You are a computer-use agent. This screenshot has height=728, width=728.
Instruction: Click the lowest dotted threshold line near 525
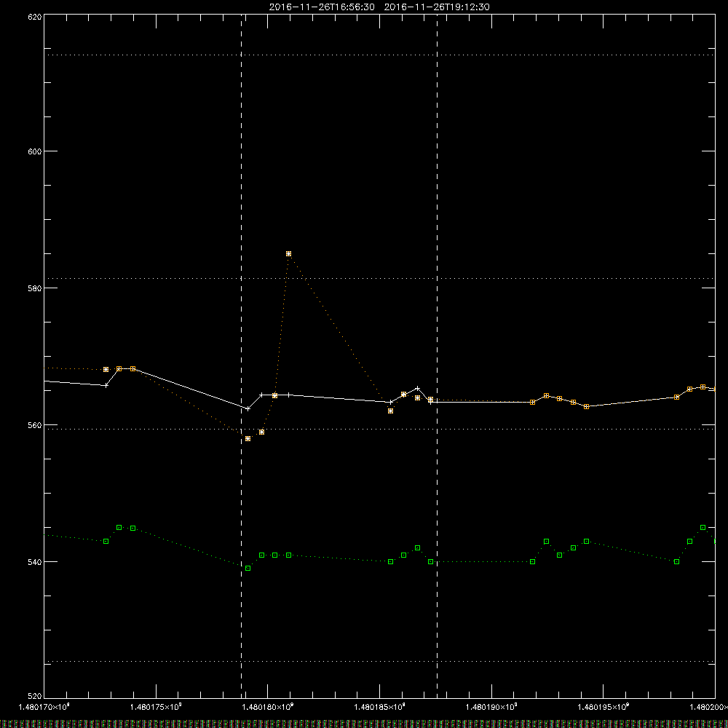[x=379, y=661]
